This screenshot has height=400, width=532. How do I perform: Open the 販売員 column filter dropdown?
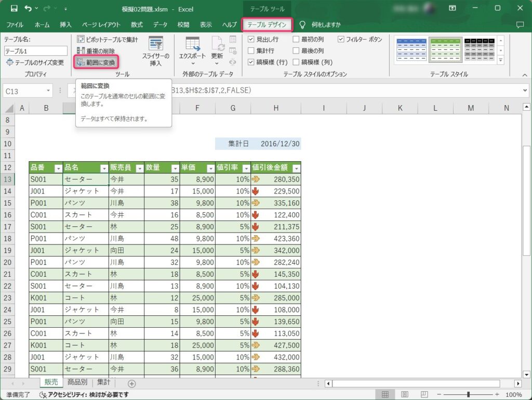[139, 168]
